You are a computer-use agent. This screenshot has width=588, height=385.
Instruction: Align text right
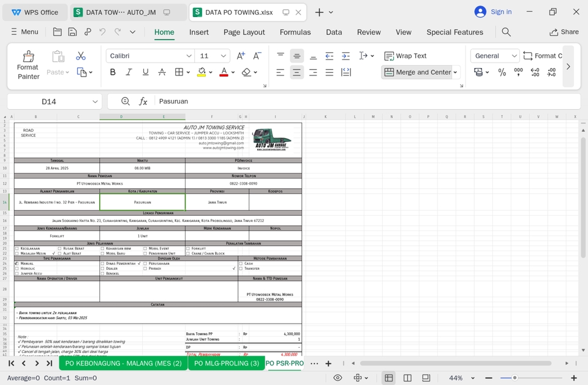click(313, 72)
